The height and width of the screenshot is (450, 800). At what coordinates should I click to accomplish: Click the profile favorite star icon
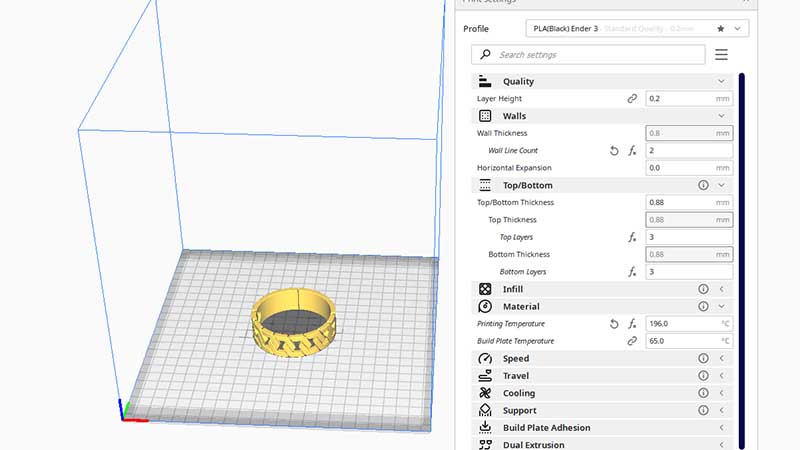pos(720,29)
